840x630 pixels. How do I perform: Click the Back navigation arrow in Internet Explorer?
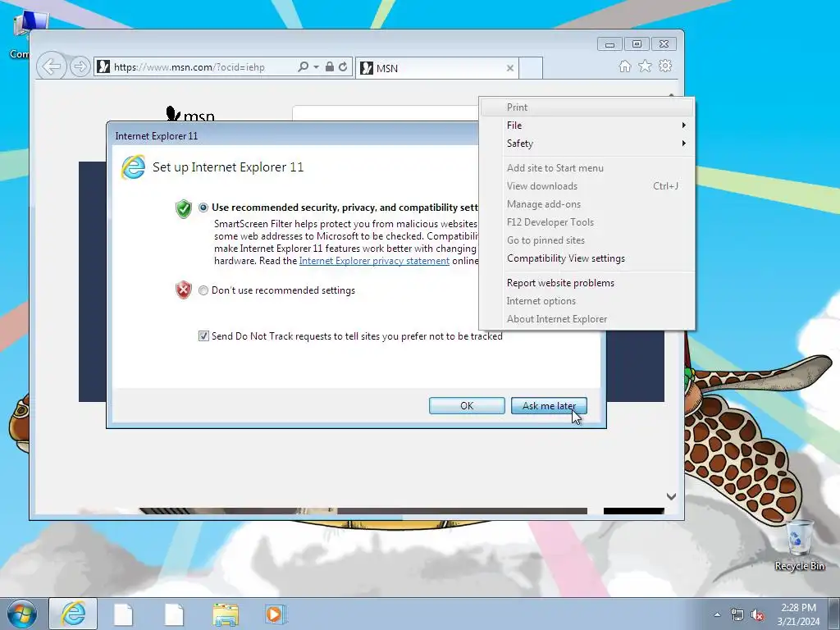click(52, 67)
